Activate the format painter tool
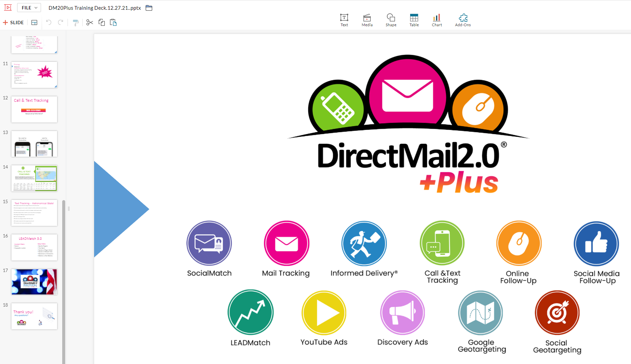631x364 pixels. click(76, 22)
